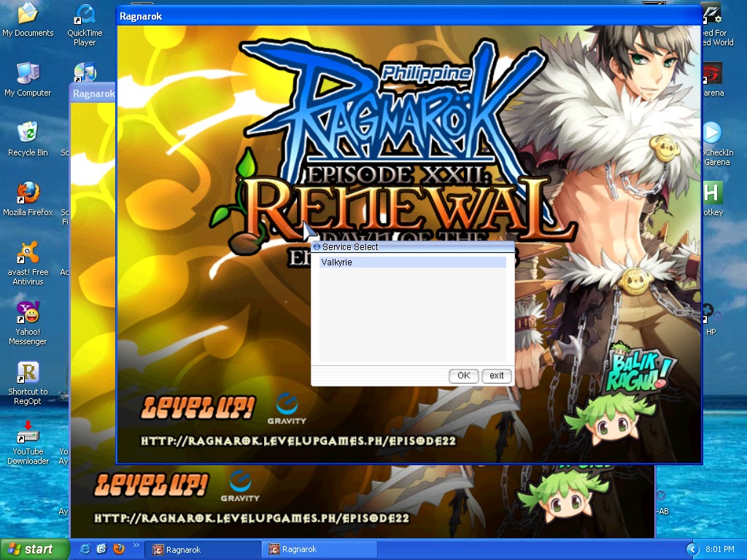Open the Recycle Bin desktop icon

(28, 139)
